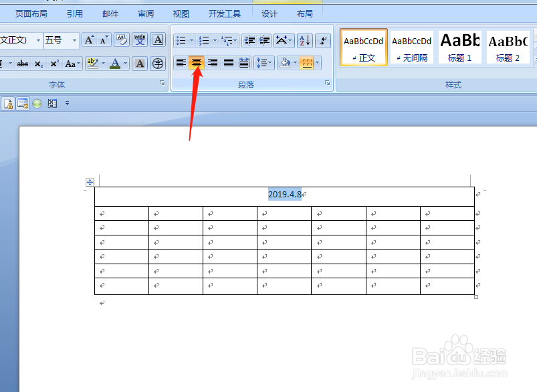537x392 pixels.
Task: Toggle the highlighted Center alignment button
Action: [x=196, y=63]
